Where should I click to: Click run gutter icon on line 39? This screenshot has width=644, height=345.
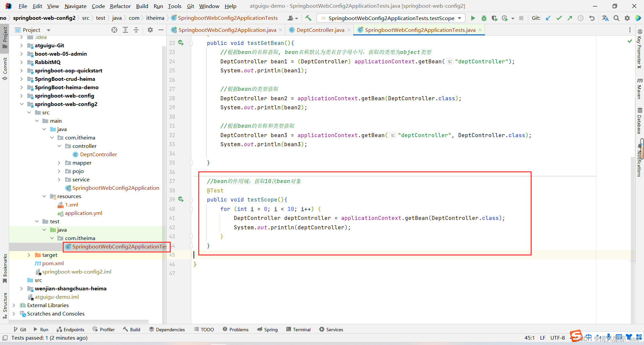pos(181,199)
